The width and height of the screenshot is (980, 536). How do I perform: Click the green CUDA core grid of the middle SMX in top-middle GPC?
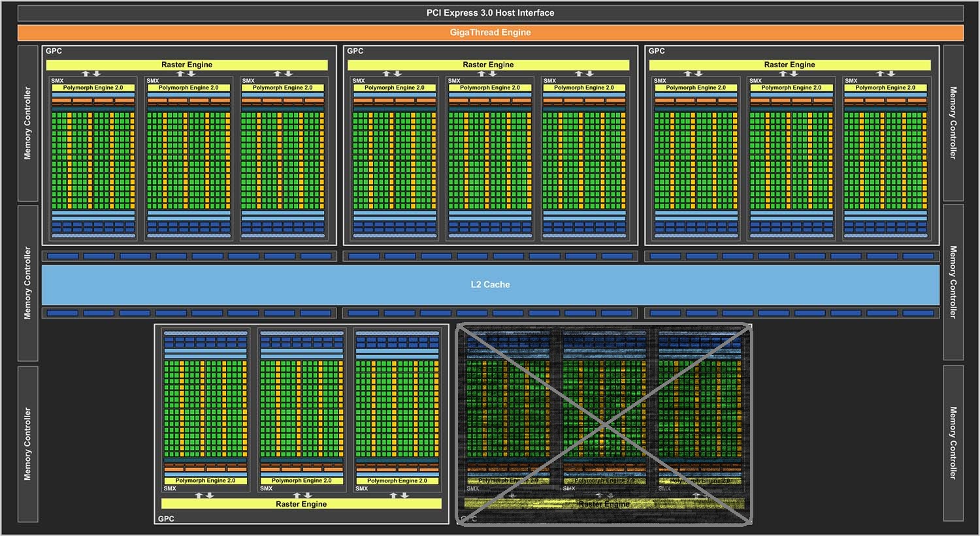489,160
